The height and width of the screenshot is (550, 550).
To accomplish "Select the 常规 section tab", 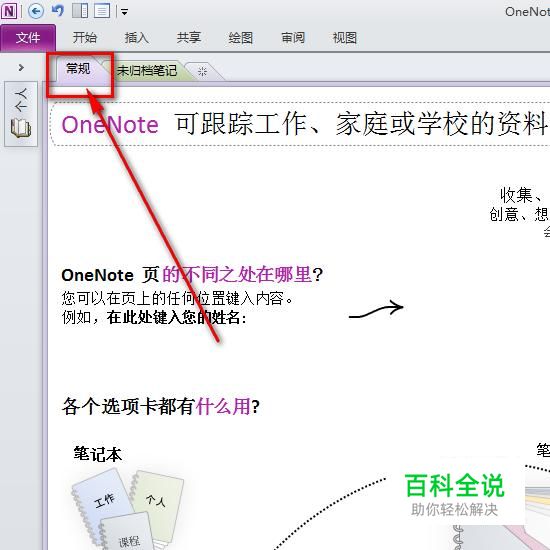I will coord(79,69).
